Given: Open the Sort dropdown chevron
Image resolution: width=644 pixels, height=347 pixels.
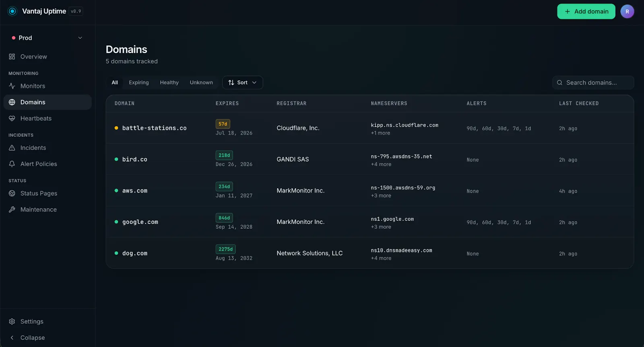Looking at the screenshot, I should [254, 82].
